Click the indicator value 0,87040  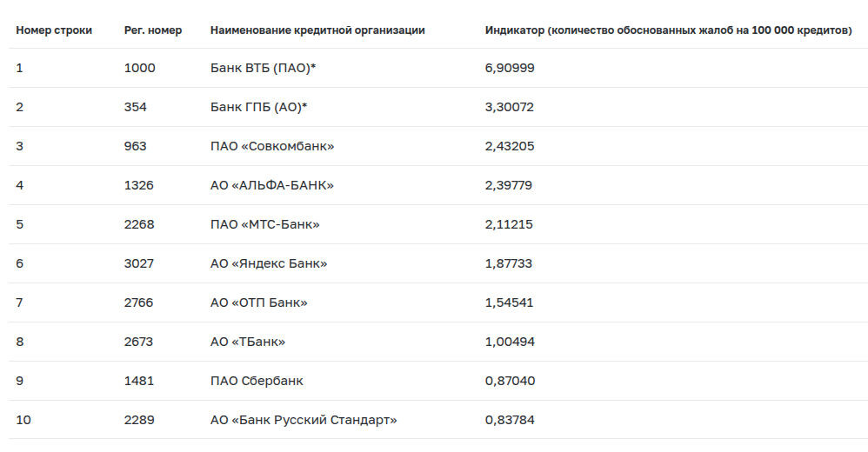pyautogui.click(x=510, y=381)
